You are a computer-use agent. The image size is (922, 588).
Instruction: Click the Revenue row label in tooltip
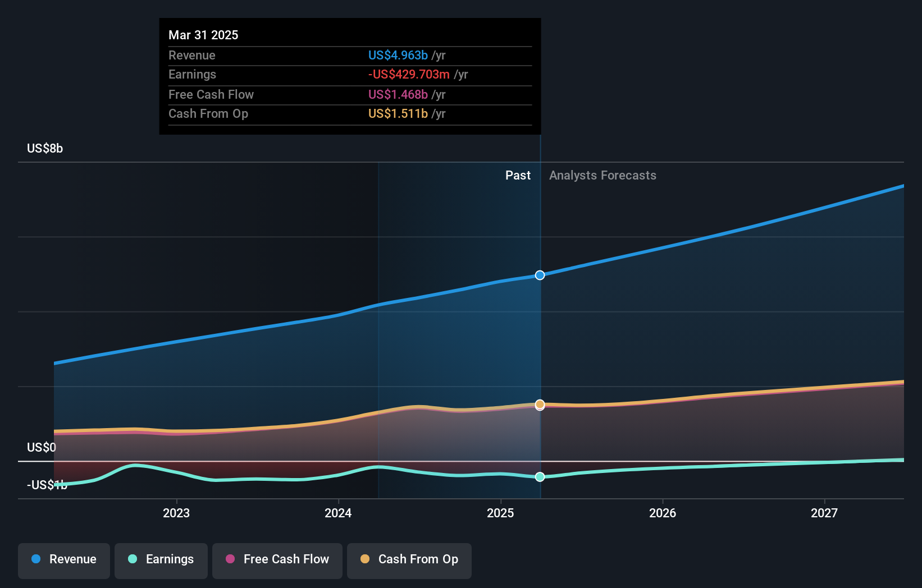[192, 55]
